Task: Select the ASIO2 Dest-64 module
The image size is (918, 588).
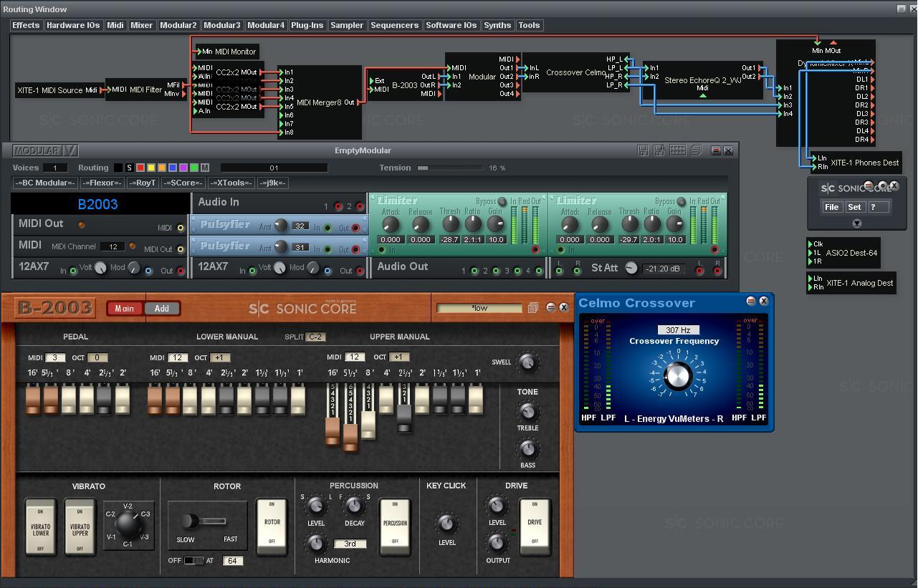Action: pos(843,252)
